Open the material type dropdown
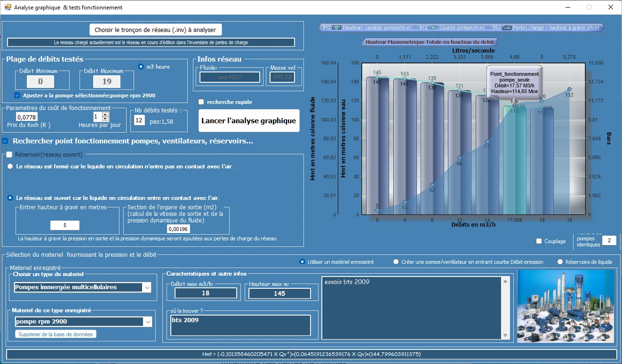Image resolution: width=622 pixels, height=364 pixels. coord(147,287)
